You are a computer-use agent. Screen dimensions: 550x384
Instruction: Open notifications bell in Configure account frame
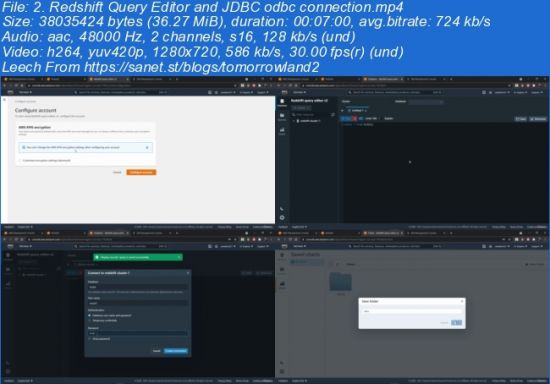[x=216, y=92]
